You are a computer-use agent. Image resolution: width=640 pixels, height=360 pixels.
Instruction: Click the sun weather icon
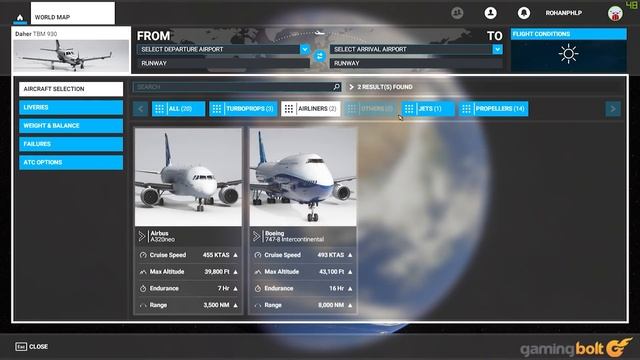pyautogui.click(x=568, y=54)
